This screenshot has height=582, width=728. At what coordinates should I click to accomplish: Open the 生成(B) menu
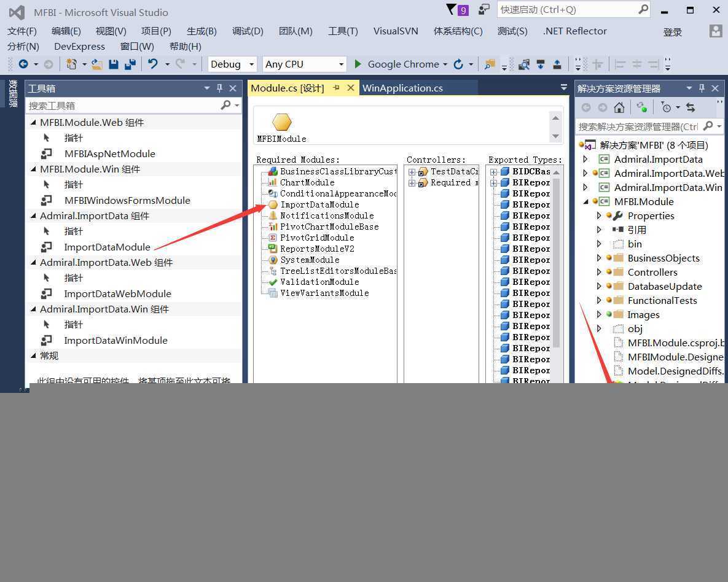[202, 31]
